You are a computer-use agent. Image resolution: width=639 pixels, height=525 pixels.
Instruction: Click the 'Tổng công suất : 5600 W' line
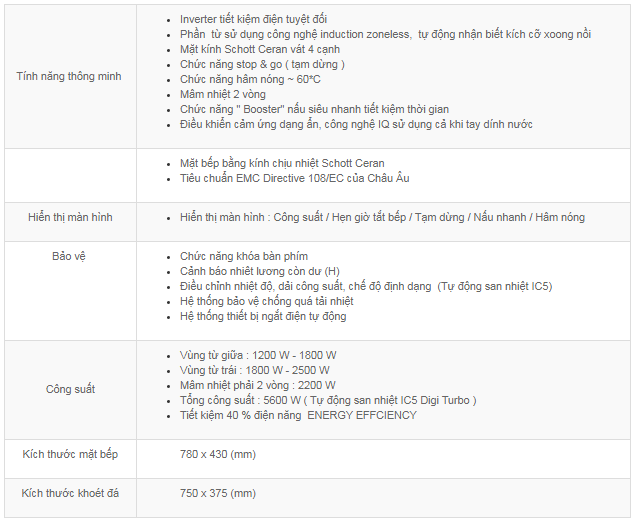point(328,400)
